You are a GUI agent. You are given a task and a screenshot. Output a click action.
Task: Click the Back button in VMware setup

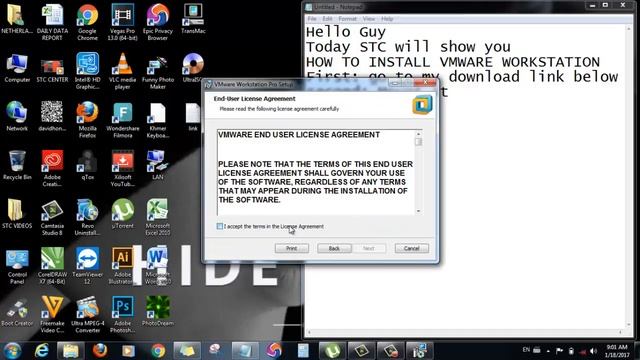[x=334, y=248]
